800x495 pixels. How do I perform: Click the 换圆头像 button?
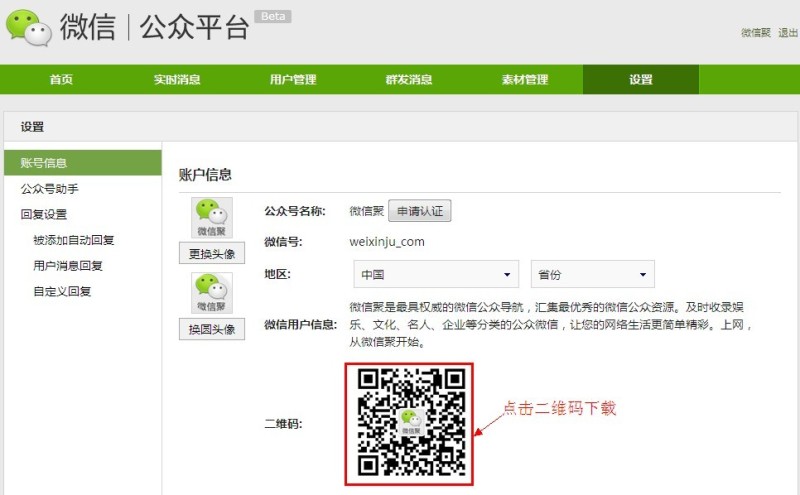212,329
